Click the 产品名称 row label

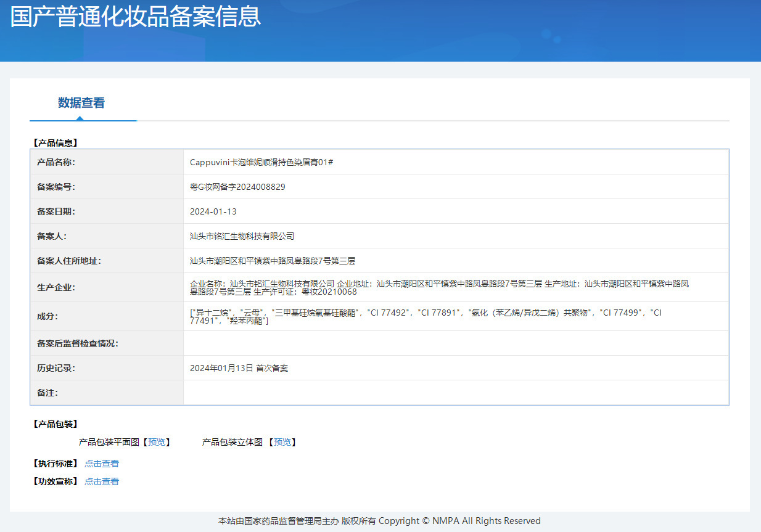pos(56,162)
